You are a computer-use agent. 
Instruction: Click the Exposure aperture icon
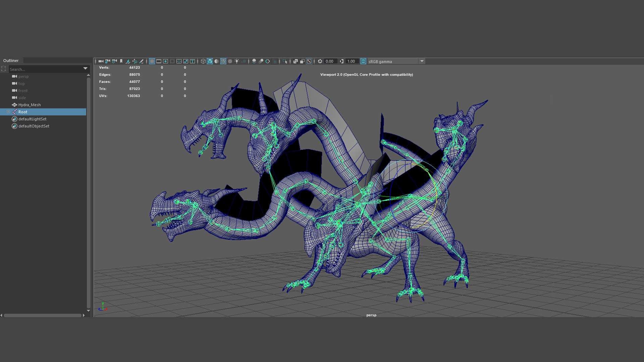point(320,61)
